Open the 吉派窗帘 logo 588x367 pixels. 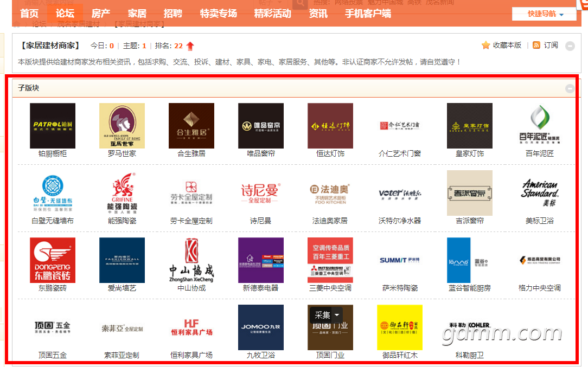point(470,193)
